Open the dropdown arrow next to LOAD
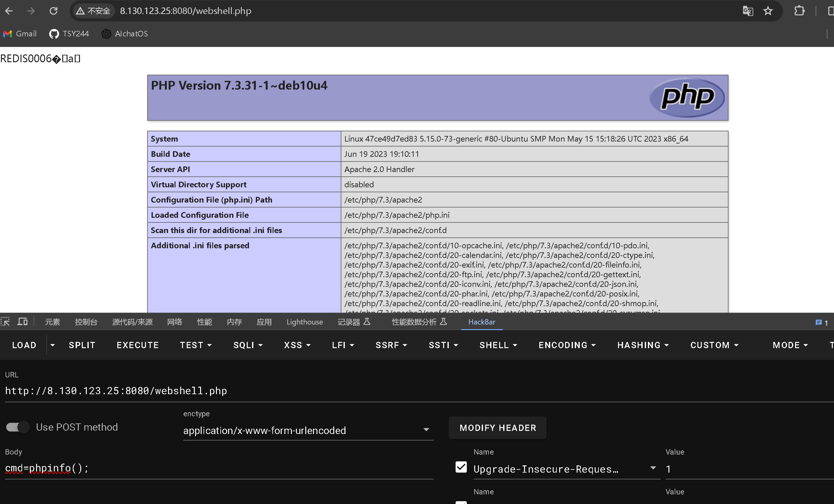The image size is (834, 504). tap(53, 345)
